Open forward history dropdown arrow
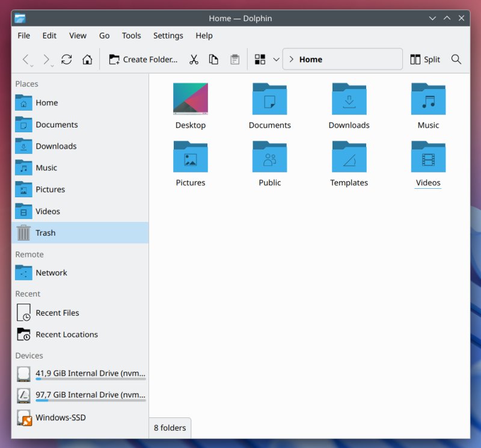This screenshot has height=448, width=481. click(52, 64)
